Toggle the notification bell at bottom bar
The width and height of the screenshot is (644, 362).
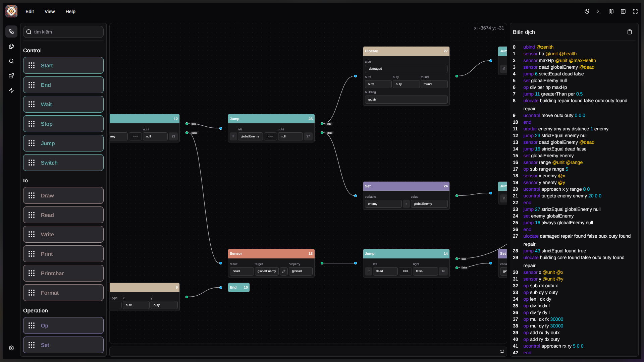click(502, 351)
